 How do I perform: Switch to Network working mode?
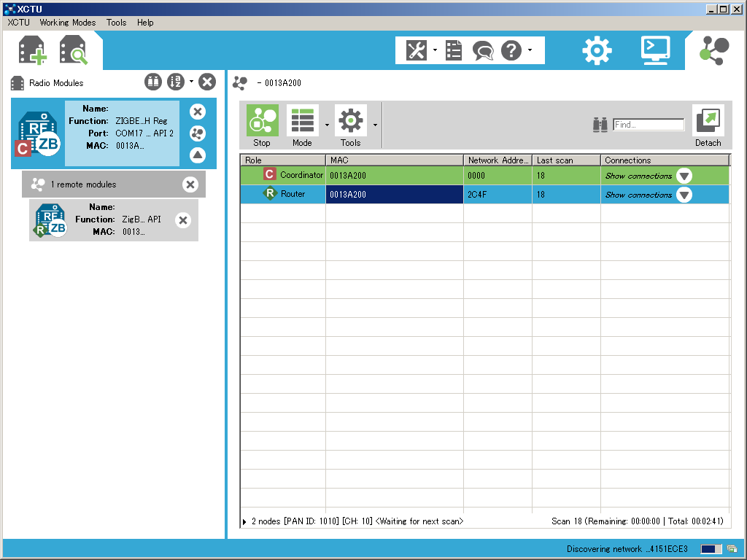(x=714, y=50)
